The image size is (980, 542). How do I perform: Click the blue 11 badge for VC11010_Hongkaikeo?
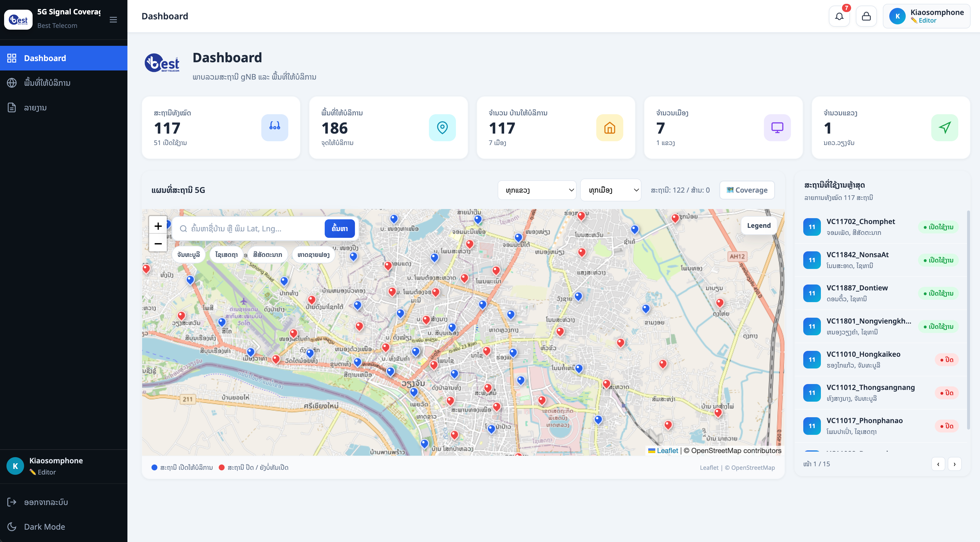click(x=812, y=360)
